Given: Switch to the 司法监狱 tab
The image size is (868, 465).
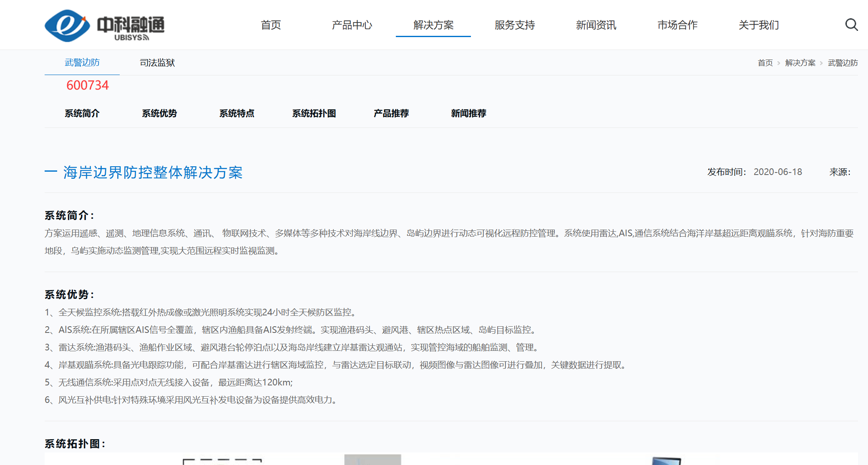Looking at the screenshot, I should [157, 62].
